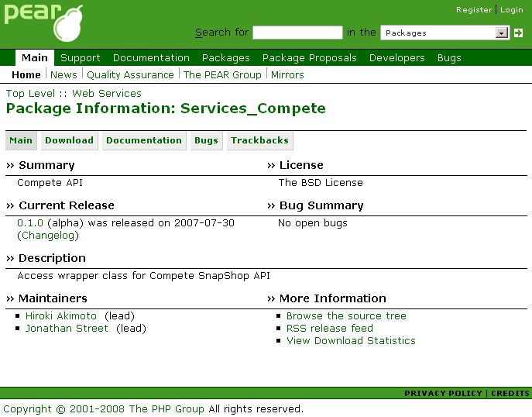This screenshot has height=417, width=532.
Task: Switch to the Trackbacks tab
Action: tap(260, 140)
